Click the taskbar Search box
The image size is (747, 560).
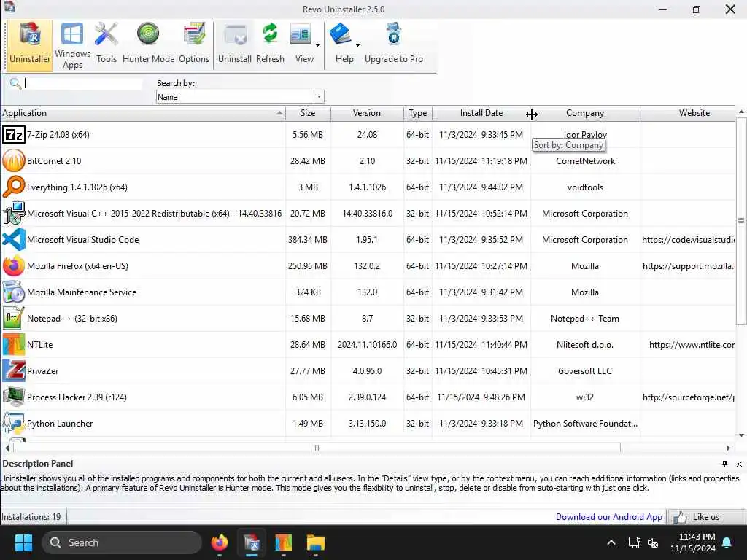[x=122, y=542]
